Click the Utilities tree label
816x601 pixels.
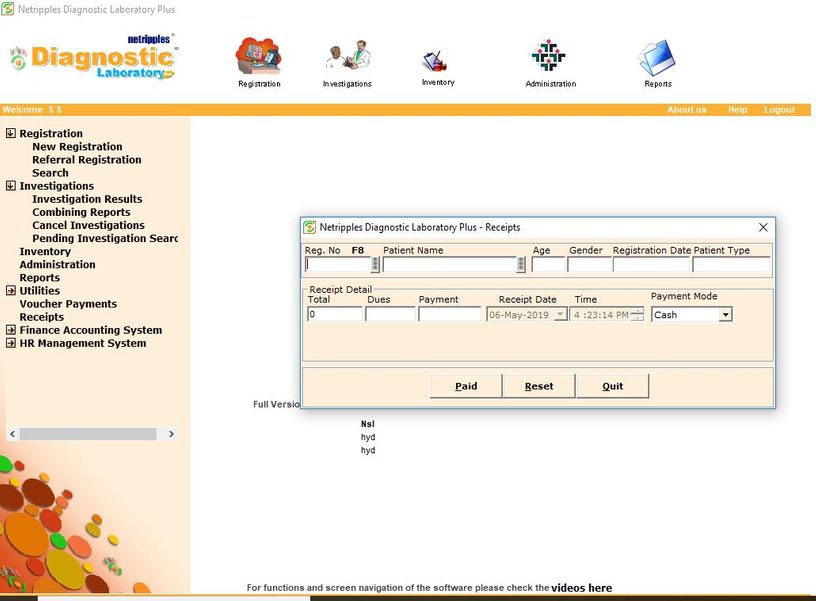coord(40,291)
